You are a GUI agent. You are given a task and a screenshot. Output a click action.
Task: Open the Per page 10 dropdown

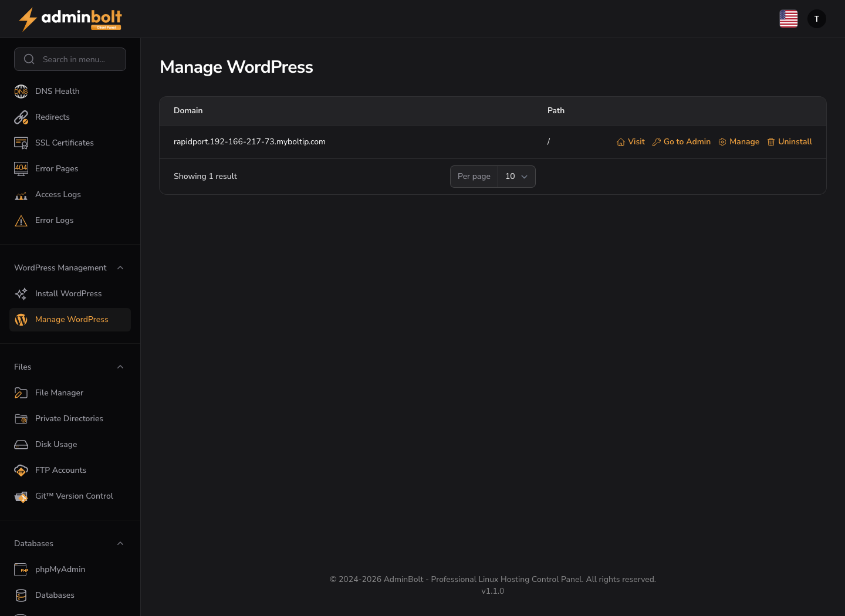coord(516,177)
